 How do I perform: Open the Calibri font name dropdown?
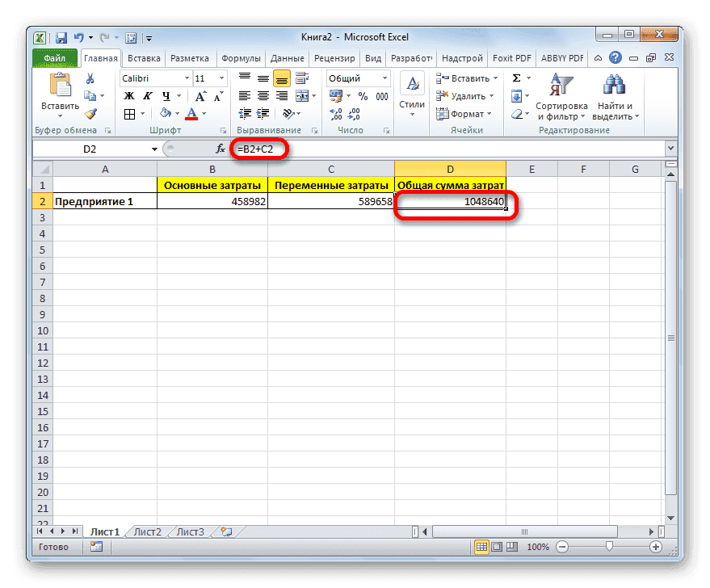(x=185, y=78)
